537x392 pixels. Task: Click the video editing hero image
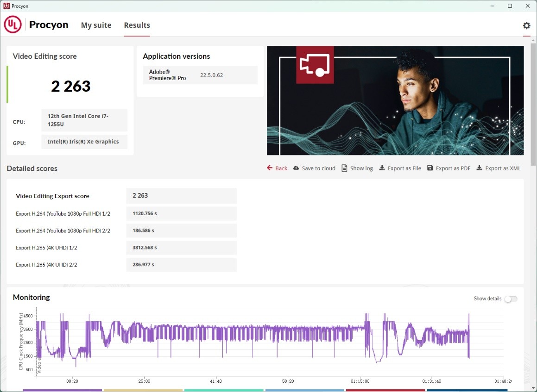[x=395, y=100]
